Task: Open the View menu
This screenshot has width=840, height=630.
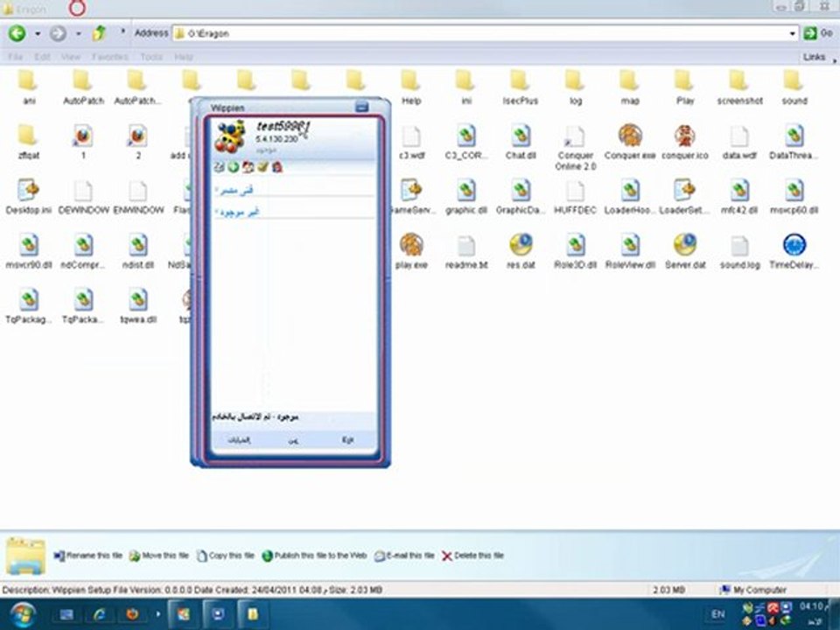Action: pos(70,57)
